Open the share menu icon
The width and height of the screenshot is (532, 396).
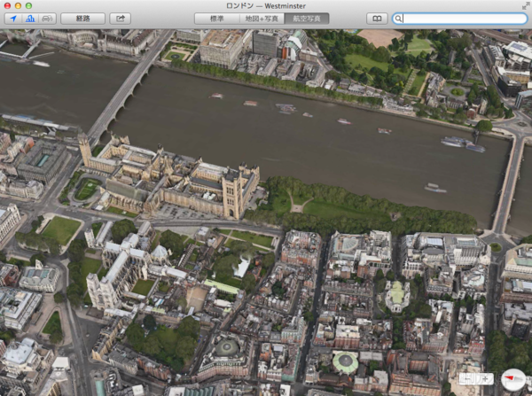pos(121,19)
